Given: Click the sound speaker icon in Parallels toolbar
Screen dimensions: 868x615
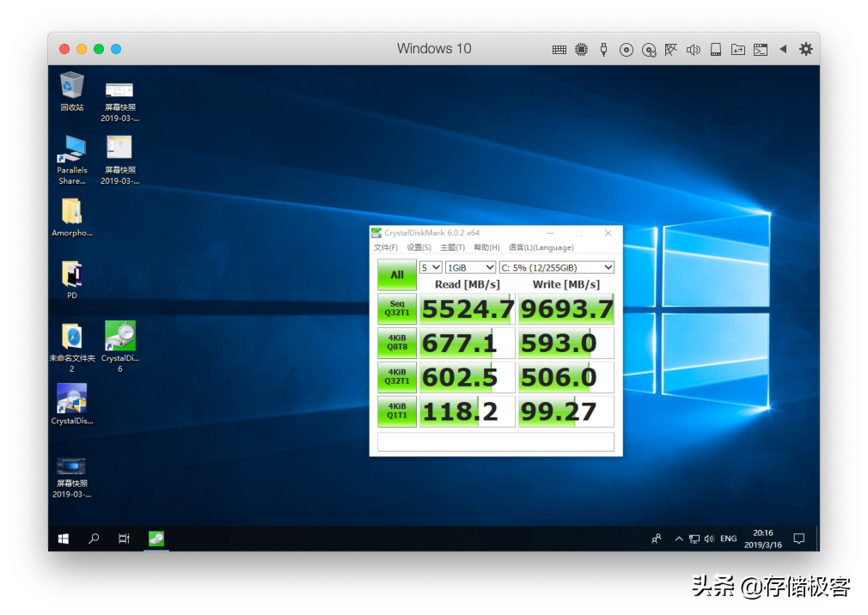Looking at the screenshot, I should click(x=693, y=50).
